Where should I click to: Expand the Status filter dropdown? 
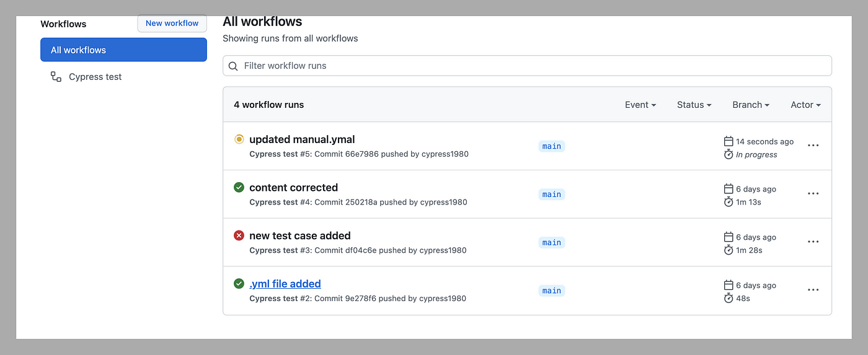[x=694, y=105]
